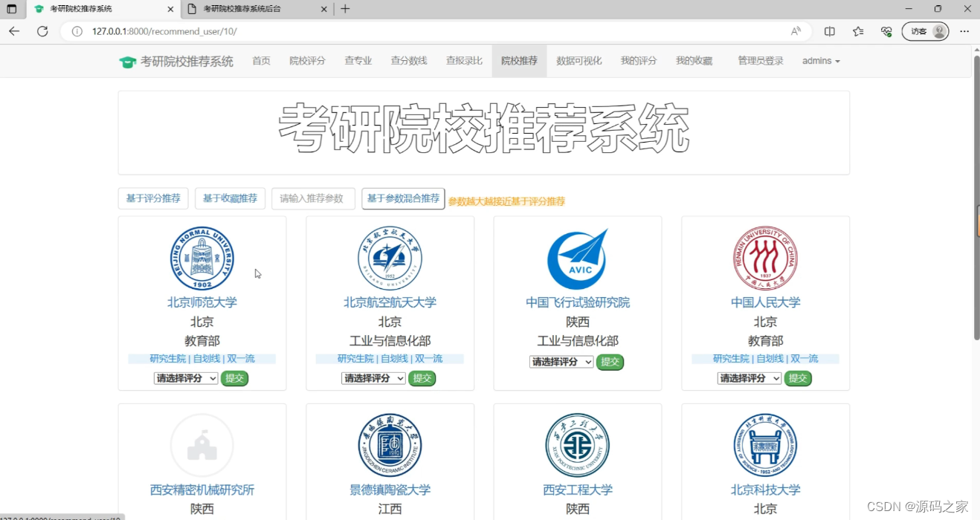Click Xi'an Polytechnic University logo
This screenshot has height=520, width=980.
point(578,446)
